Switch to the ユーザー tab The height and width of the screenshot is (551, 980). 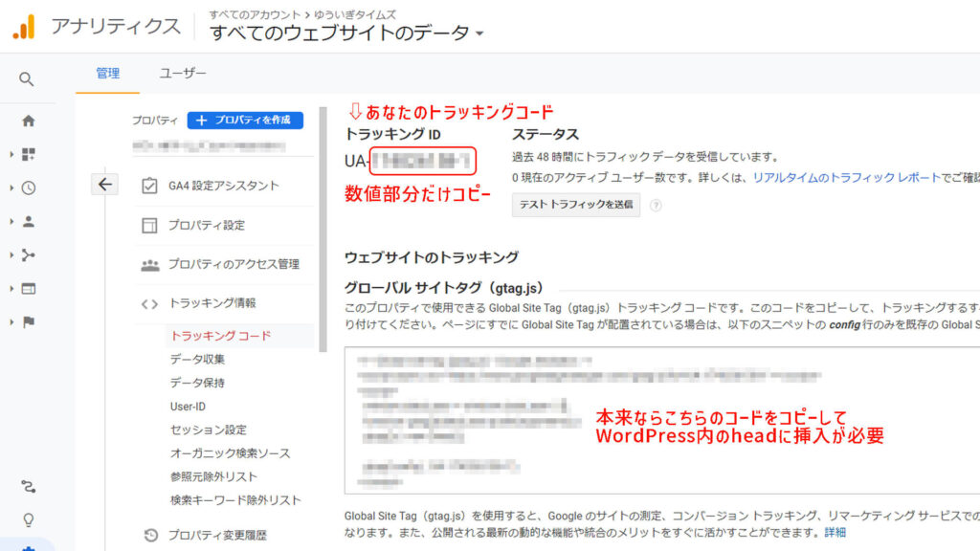(183, 73)
